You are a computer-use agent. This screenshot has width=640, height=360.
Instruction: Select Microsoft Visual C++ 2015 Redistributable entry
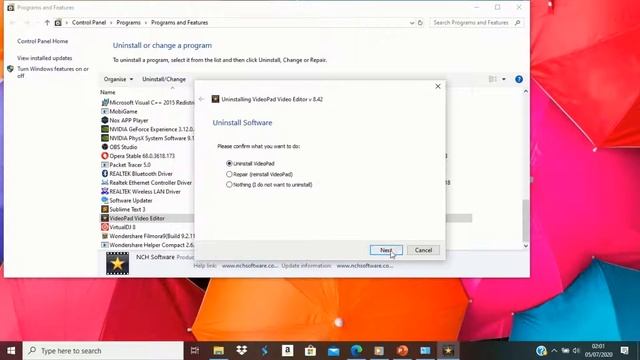pos(147,102)
